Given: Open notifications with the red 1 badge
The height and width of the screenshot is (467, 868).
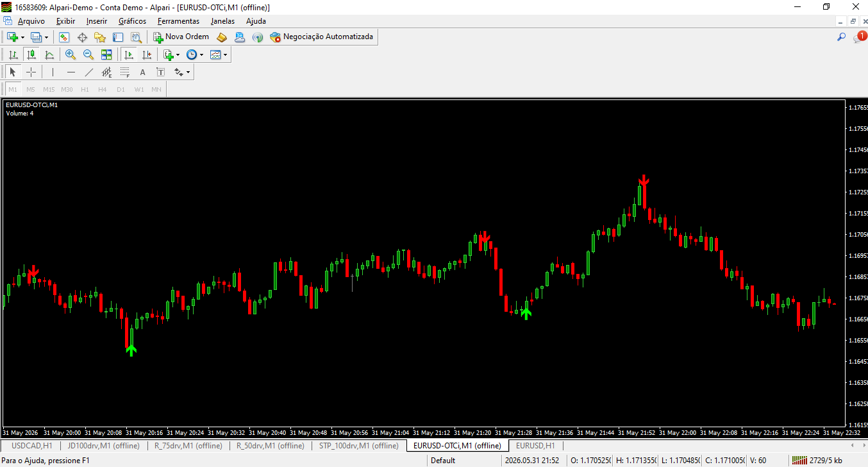Looking at the screenshot, I should point(860,37).
